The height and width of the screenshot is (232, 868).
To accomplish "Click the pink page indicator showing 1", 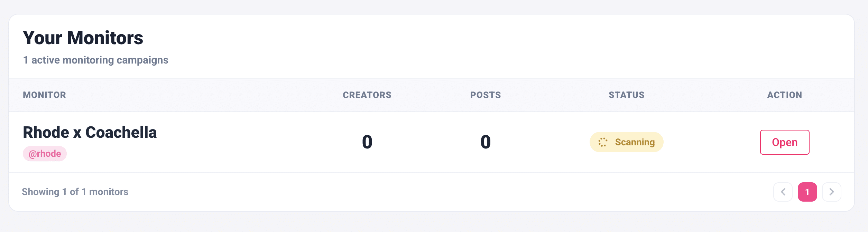I will [x=807, y=192].
